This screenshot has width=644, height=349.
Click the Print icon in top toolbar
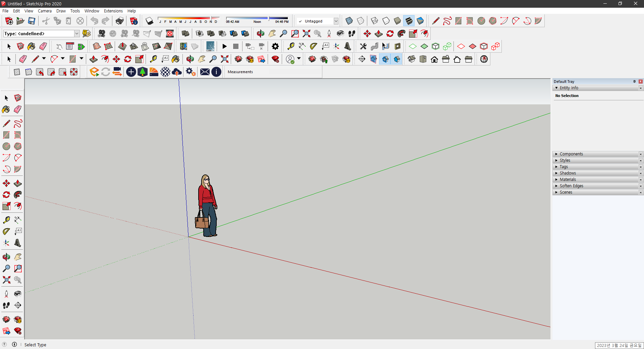120,21
